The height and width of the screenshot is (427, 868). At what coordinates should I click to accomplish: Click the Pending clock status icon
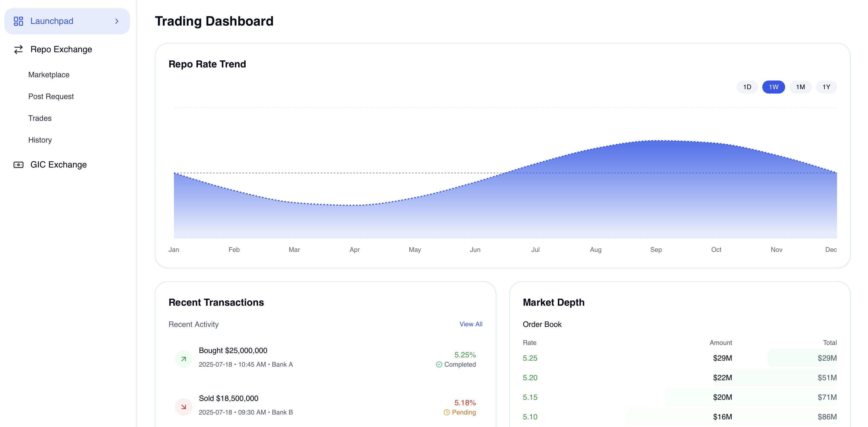pyautogui.click(x=447, y=413)
